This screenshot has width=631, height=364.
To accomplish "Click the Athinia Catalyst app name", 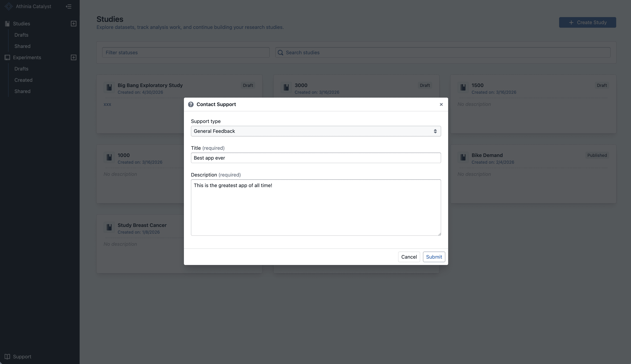I will tap(33, 7).
